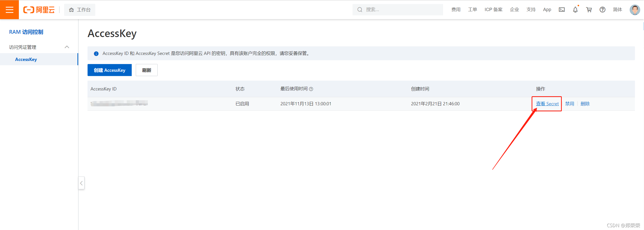Open the App menu
The height and width of the screenshot is (230, 644).
point(547,10)
